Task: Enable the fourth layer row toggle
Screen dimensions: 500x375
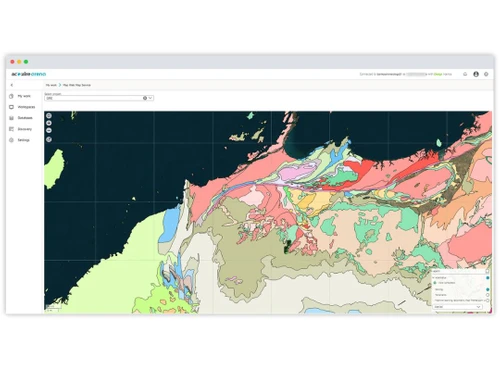Action: tap(487, 295)
